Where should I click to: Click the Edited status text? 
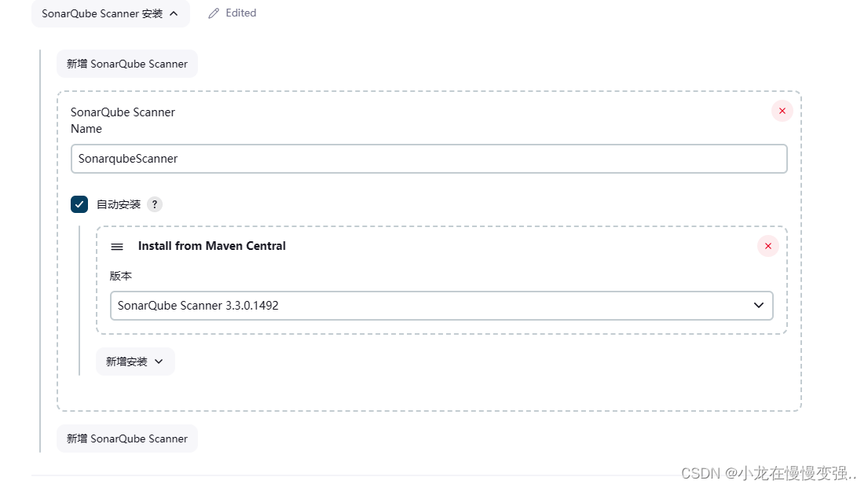tap(241, 13)
